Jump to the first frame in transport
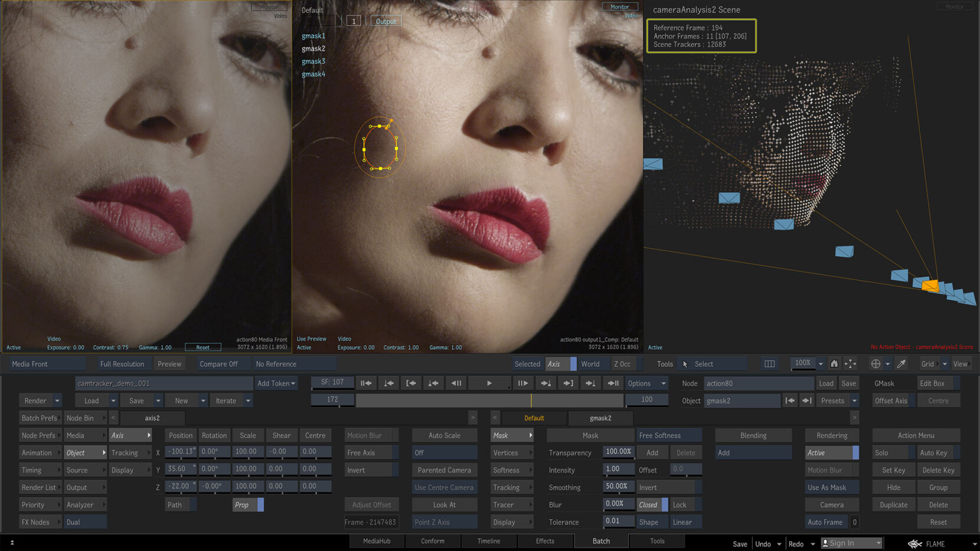 (366, 383)
